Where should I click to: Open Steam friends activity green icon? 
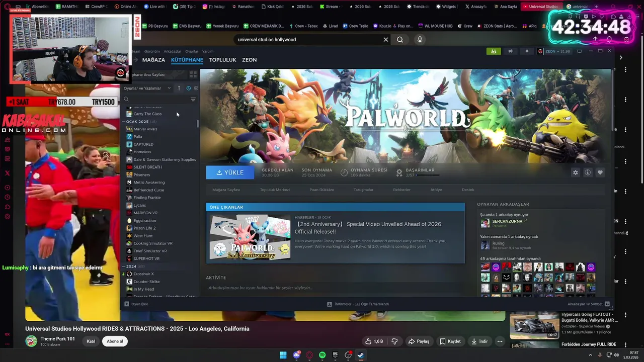tap(494, 51)
